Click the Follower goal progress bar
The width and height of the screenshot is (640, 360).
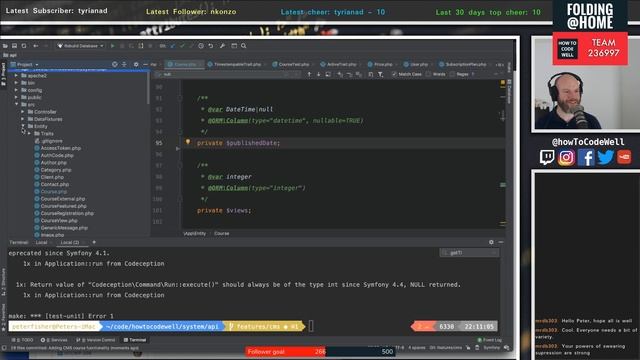point(320,351)
